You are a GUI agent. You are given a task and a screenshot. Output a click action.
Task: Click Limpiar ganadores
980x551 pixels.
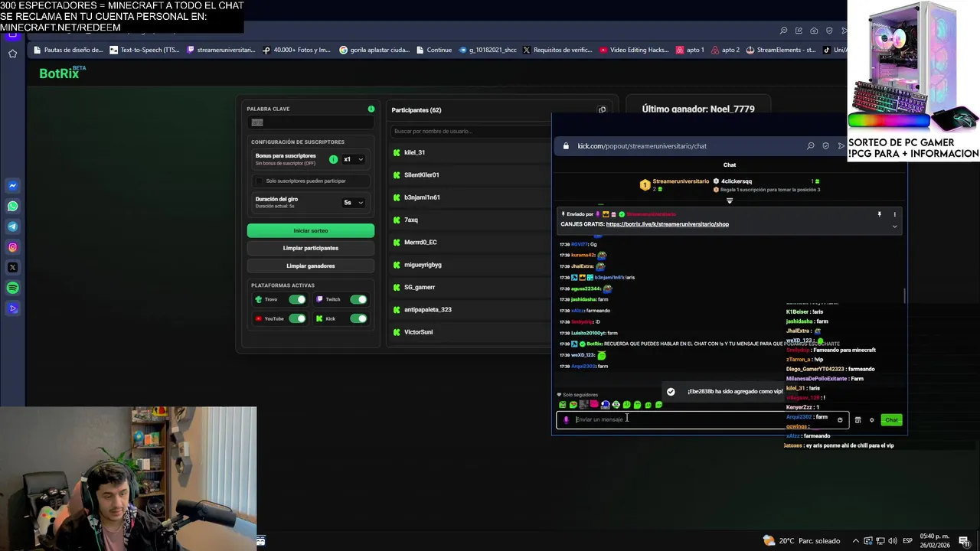311,266
